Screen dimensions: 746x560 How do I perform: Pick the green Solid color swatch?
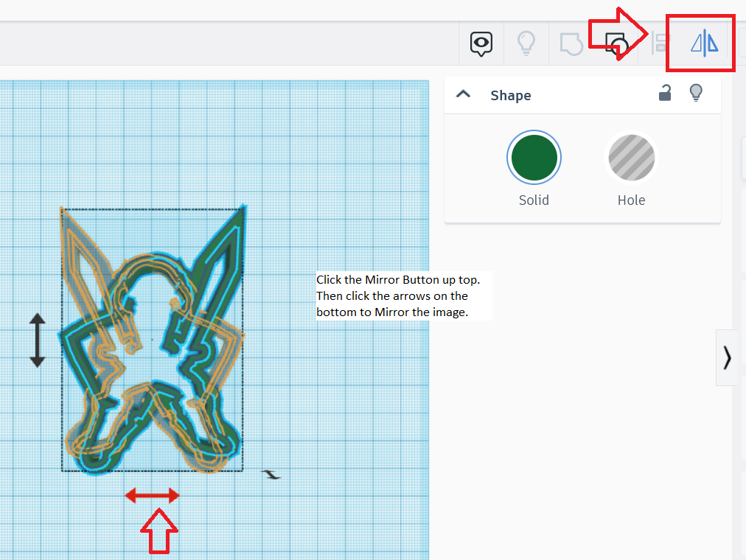[x=534, y=157]
